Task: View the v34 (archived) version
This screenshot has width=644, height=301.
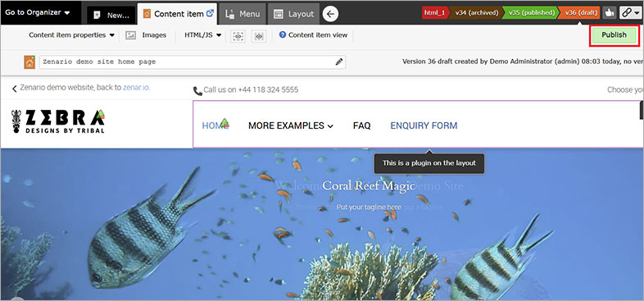Action: [476, 12]
